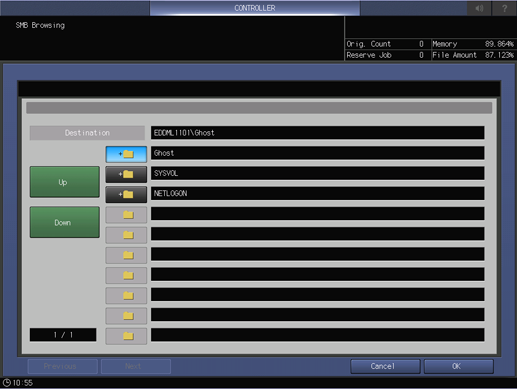Expand the SYSVOL folder icon
This screenshot has height=389, width=517.
[x=126, y=174]
